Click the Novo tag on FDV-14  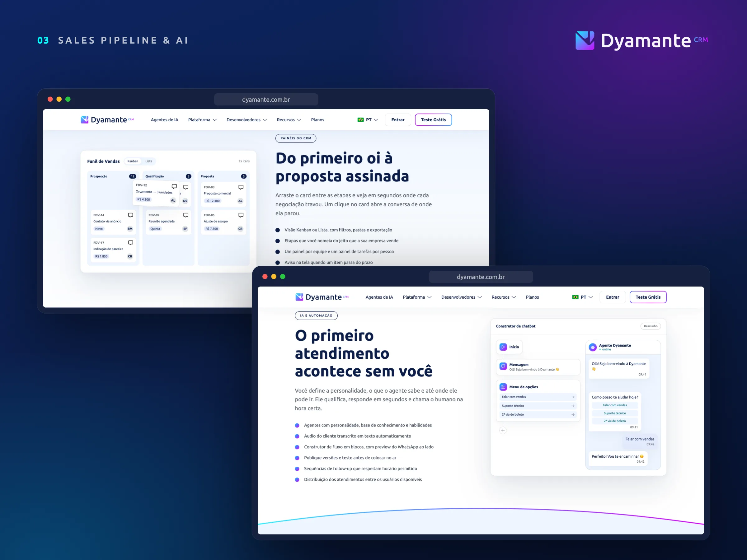[x=99, y=229]
